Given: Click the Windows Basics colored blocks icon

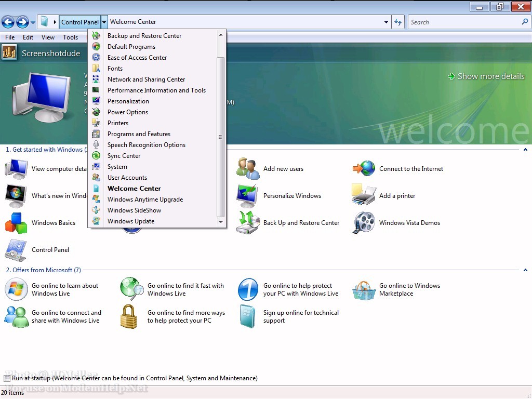Looking at the screenshot, I should coord(16,223).
